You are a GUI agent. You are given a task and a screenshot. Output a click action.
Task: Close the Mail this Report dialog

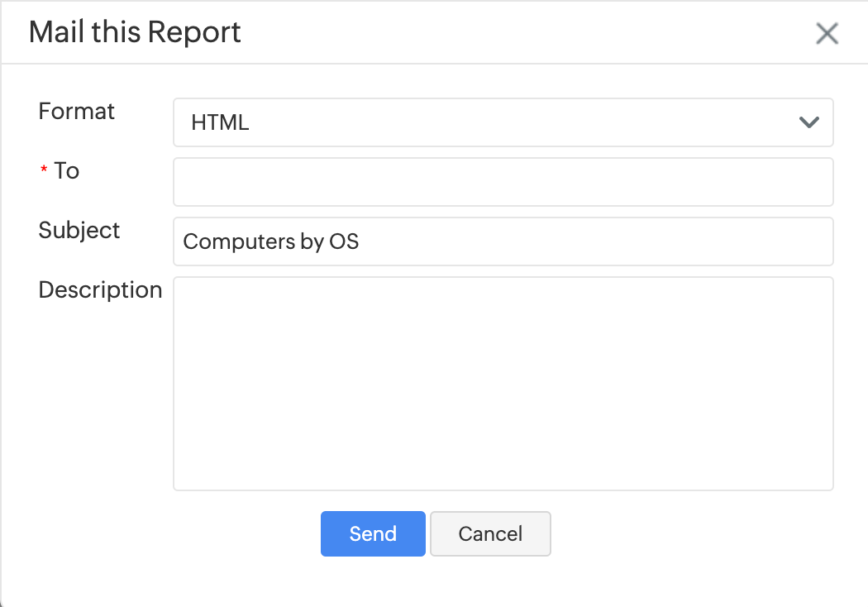point(827,34)
